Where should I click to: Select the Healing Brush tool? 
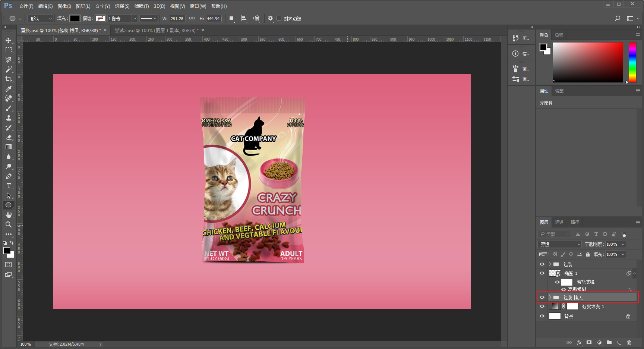pyautogui.click(x=9, y=98)
